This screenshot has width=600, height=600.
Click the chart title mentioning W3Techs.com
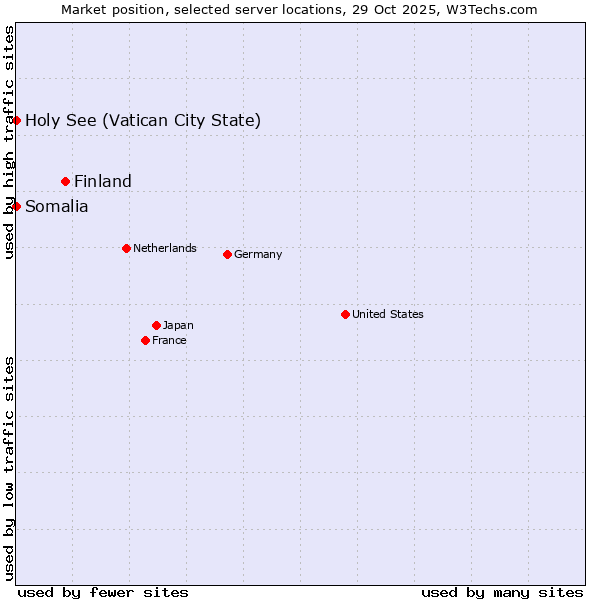coord(299,9)
